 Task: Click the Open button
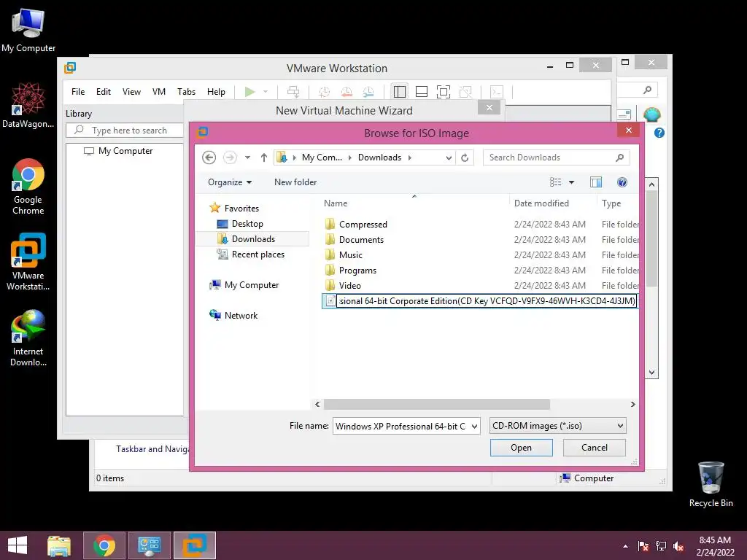coord(521,448)
